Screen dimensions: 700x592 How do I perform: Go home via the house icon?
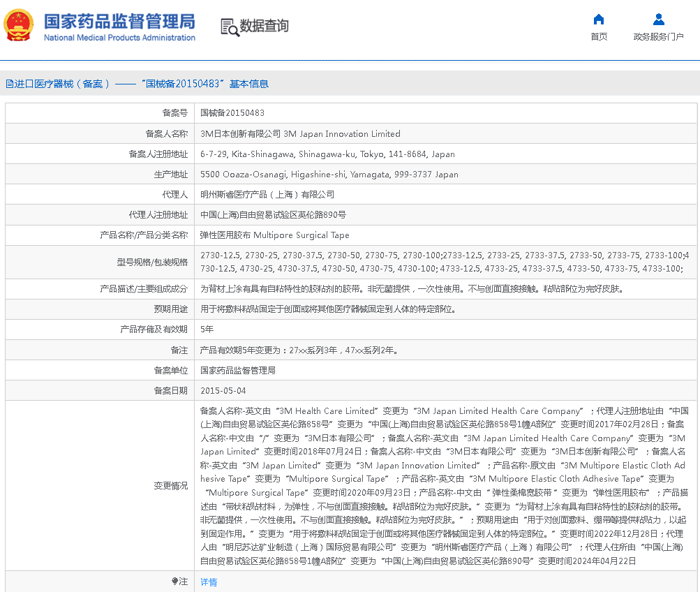point(599,19)
